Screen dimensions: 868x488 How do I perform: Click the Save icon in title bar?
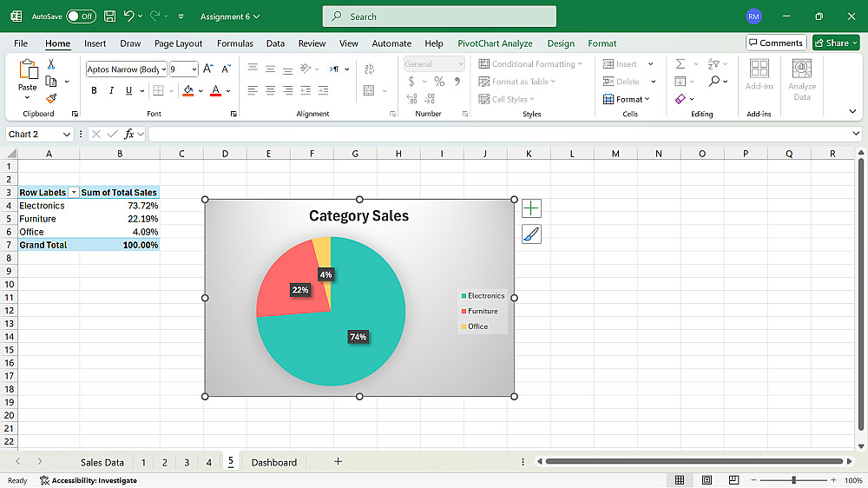click(109, 16)
